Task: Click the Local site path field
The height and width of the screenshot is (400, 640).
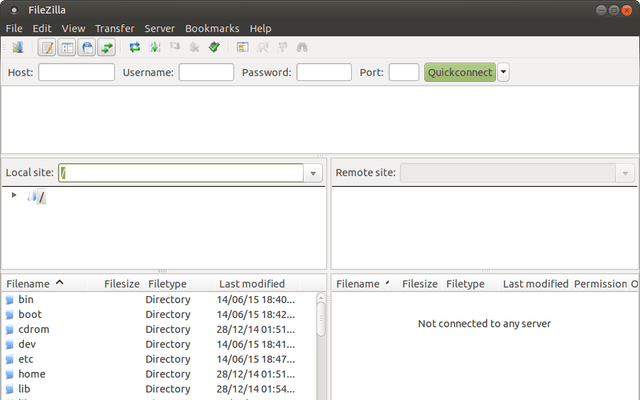Action: 181,173
